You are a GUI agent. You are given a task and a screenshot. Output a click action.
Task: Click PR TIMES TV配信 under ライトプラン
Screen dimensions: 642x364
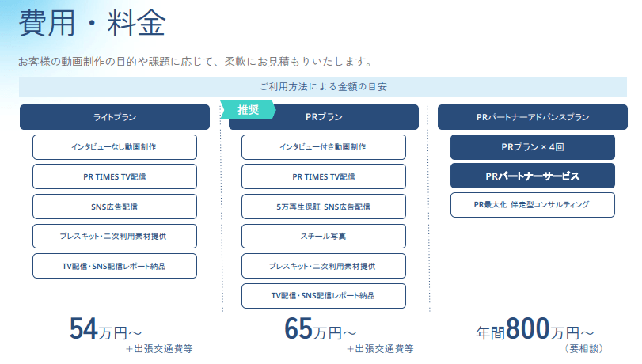(115, 176)
